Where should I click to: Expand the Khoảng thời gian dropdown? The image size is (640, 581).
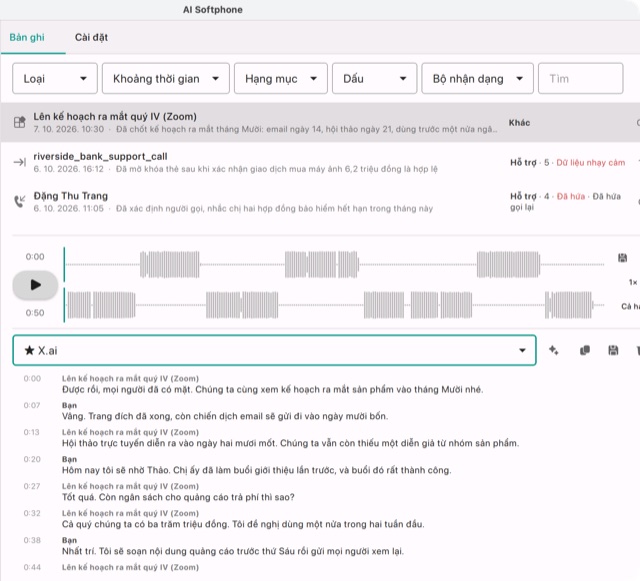[x=166, y=78]
